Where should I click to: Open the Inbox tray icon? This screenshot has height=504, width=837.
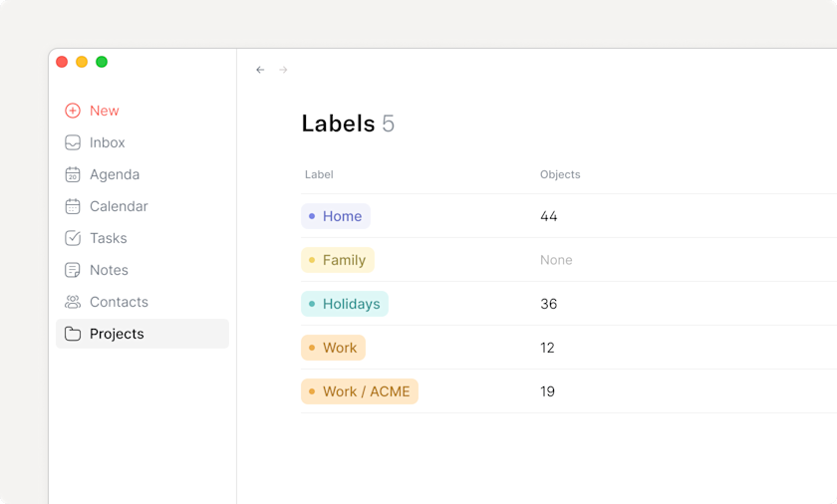[73, 142]
